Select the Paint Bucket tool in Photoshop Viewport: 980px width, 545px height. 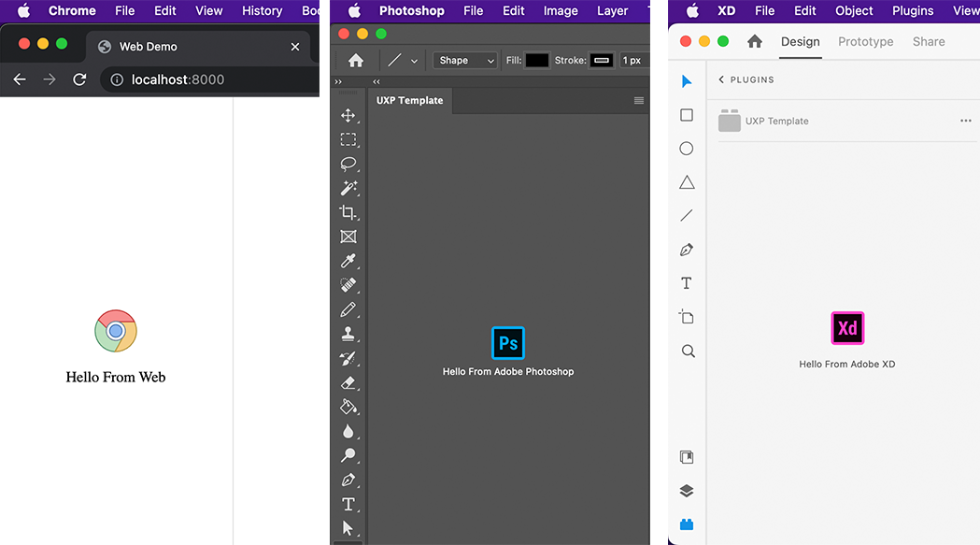click(x=348, y=407)
